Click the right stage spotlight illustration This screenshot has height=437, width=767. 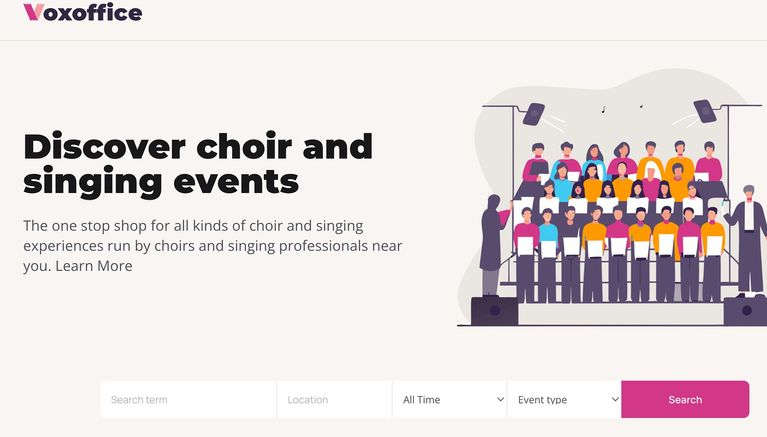pos(706,109)
